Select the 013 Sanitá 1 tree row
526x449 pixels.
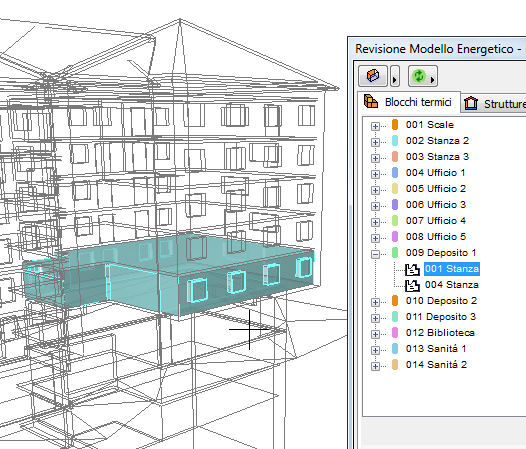436,349
